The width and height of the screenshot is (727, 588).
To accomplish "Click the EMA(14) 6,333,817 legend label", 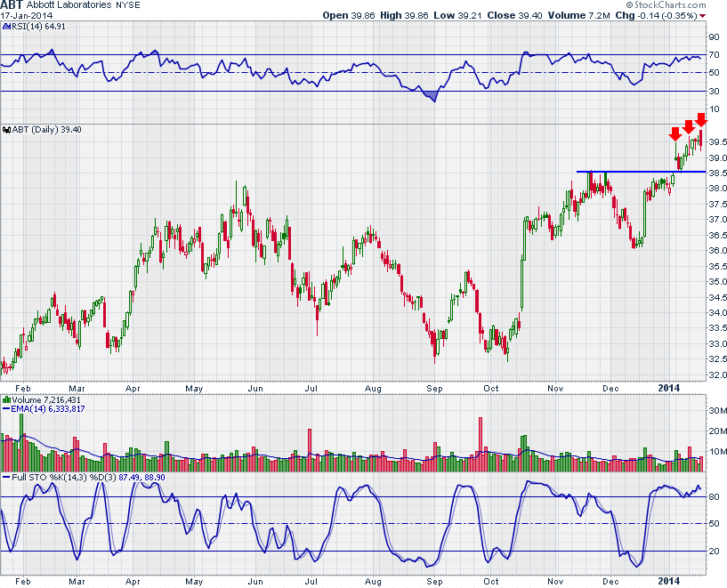I will pyautogui.click(x=48, y=408).
